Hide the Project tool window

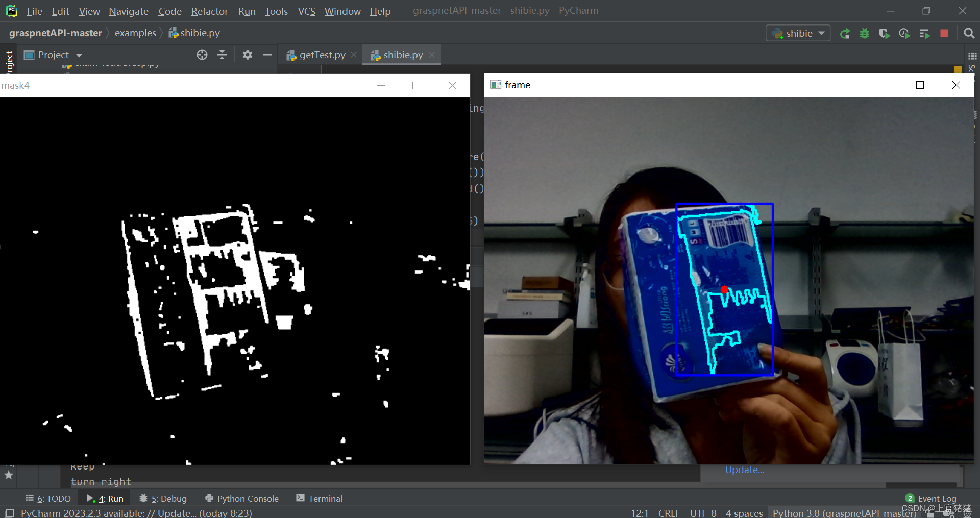click(x=267, y=55)
